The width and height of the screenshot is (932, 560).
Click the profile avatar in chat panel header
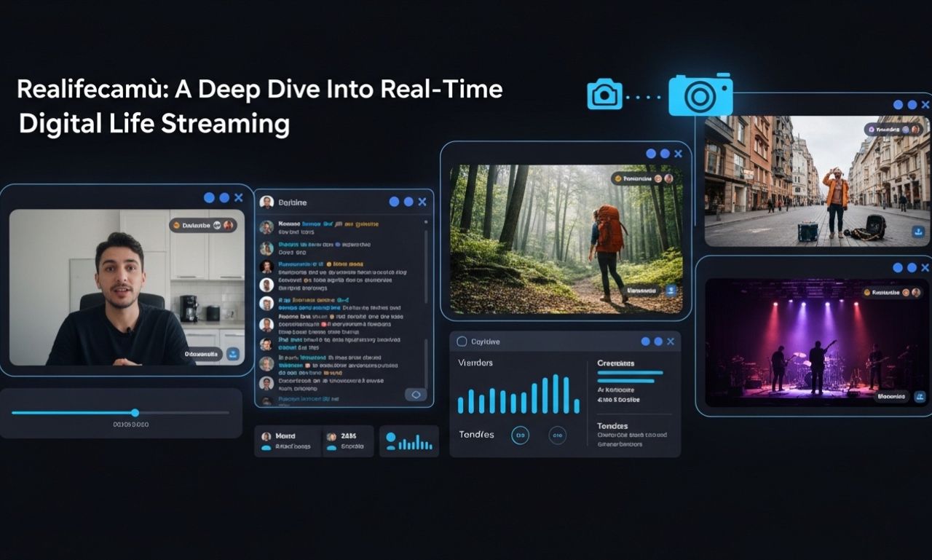266,202
